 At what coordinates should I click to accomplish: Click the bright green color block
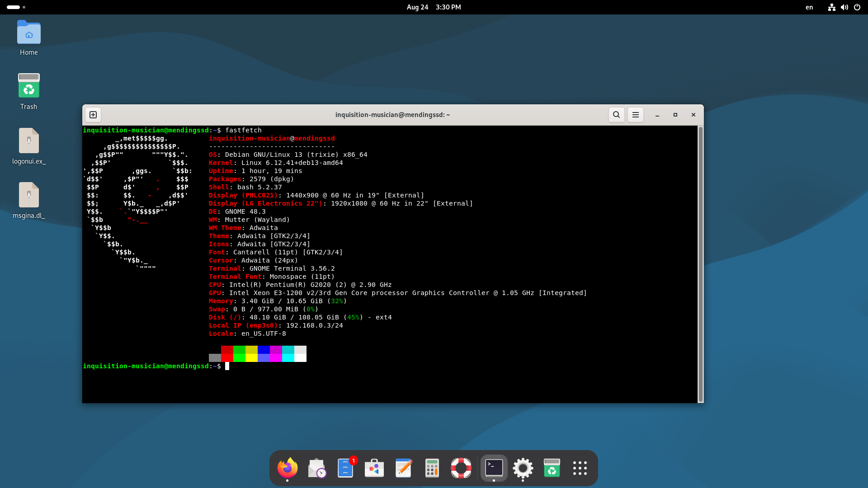239,358
